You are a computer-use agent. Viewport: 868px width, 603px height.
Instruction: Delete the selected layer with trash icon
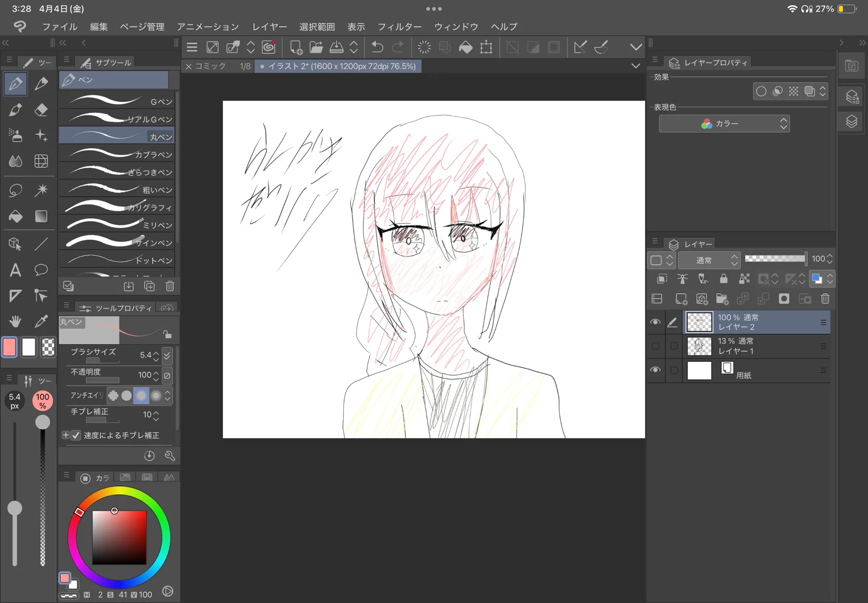point(825,299)
